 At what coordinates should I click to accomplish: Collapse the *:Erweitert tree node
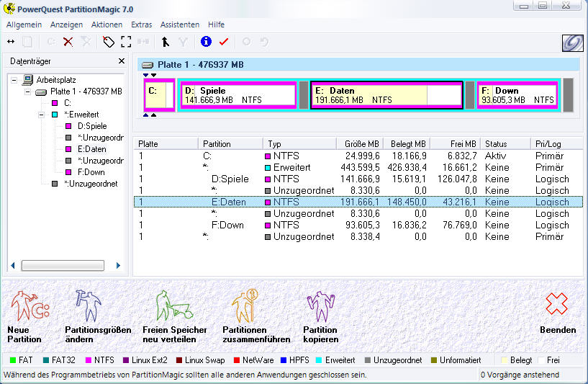[x=42, y=115]
